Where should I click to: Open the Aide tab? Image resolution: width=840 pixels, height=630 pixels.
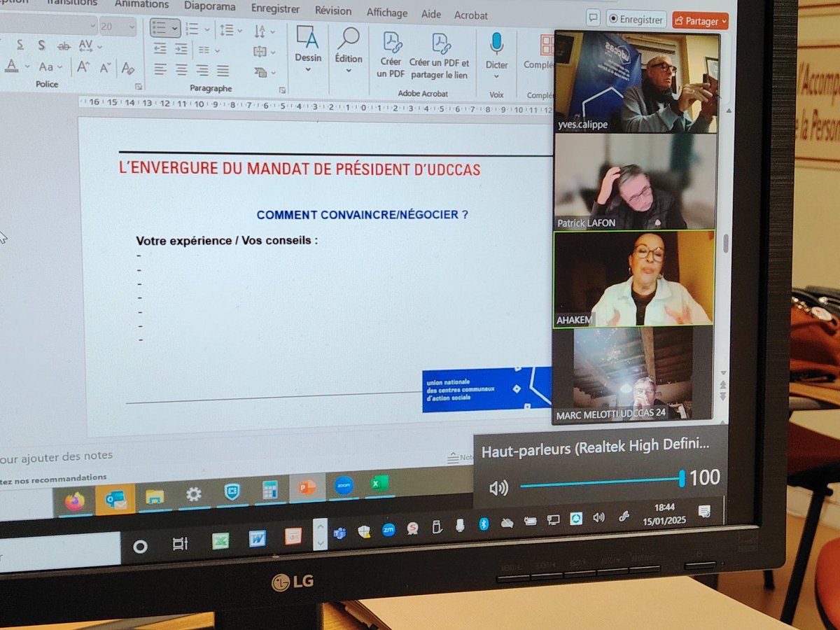[x=431, y=14]
